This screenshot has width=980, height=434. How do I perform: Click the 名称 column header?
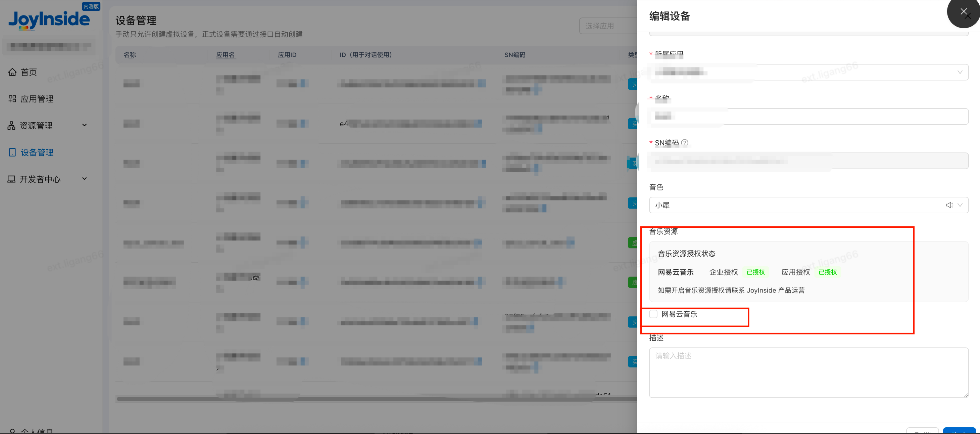point(130,55)
